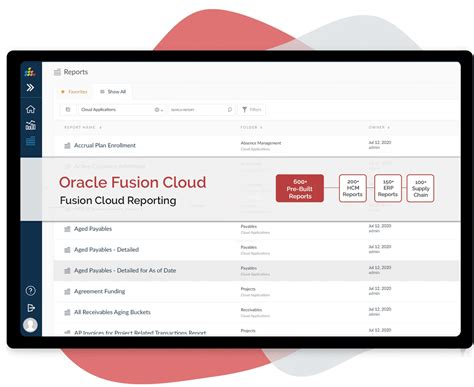Click the gear icon in the folder selector
The height and width of the screenshot is (387, 474).
[x=157, y=110]
